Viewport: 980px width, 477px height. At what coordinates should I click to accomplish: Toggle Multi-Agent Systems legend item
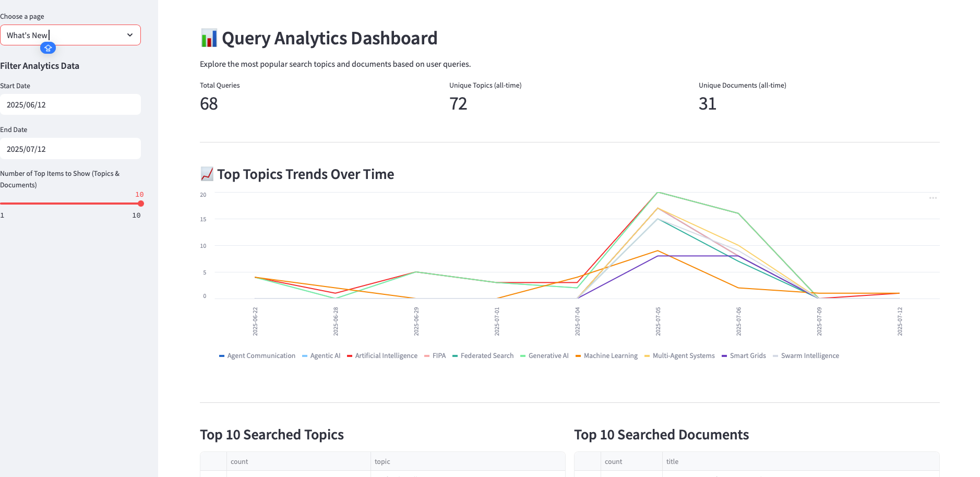(679, 356)
